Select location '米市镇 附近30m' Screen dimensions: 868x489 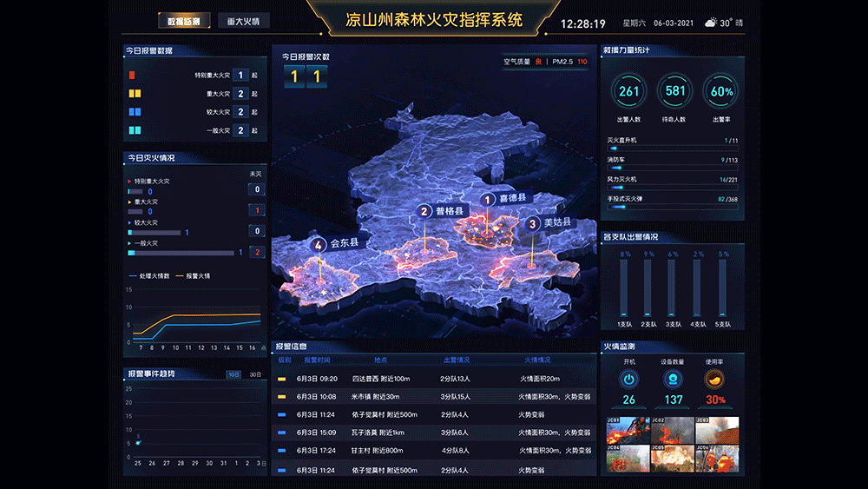(375, 397)
